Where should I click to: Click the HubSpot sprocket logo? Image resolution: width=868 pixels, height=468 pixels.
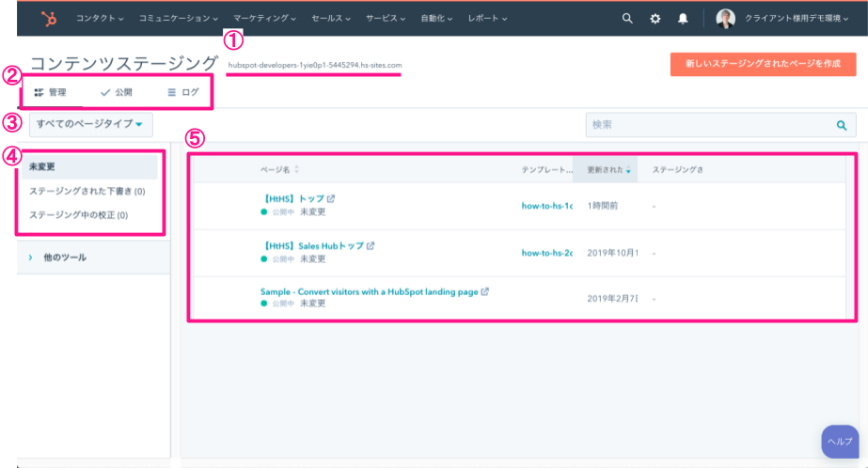(x=46, y=18)
